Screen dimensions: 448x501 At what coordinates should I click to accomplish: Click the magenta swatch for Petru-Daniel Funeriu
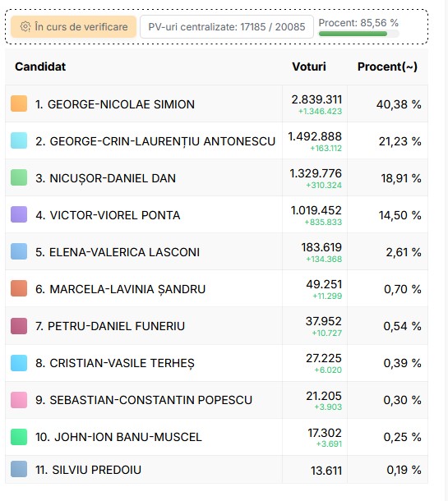coord(19,326)
